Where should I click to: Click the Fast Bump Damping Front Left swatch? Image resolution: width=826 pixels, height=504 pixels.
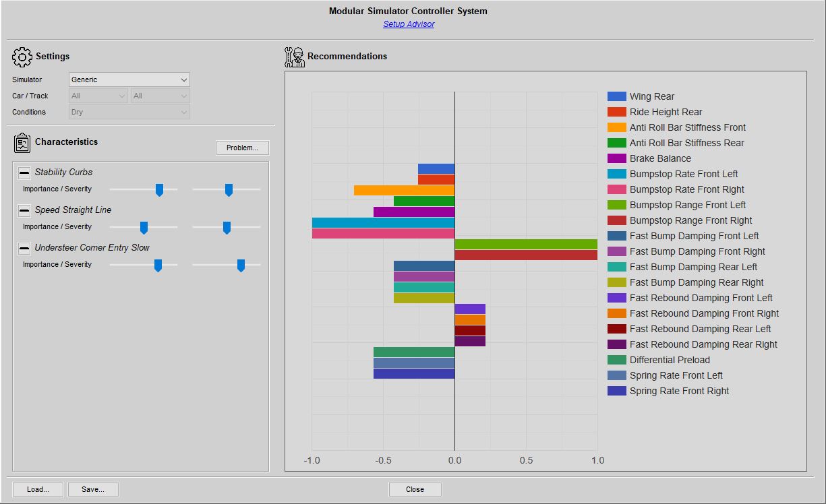click(x=617, y=236)
